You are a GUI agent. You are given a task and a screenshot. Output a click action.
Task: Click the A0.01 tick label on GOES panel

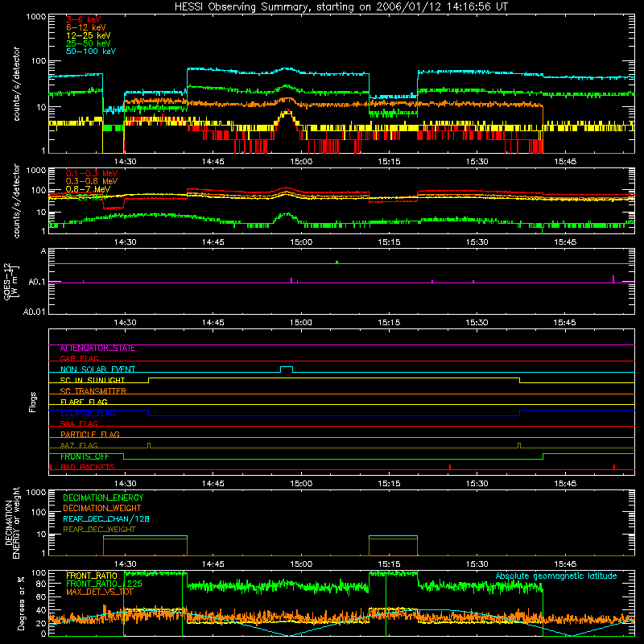pyautogui.click(x=35, y=312)
